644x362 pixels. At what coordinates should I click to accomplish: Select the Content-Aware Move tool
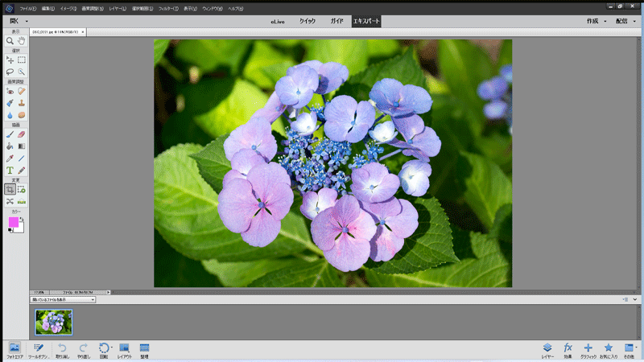(10, 201)
